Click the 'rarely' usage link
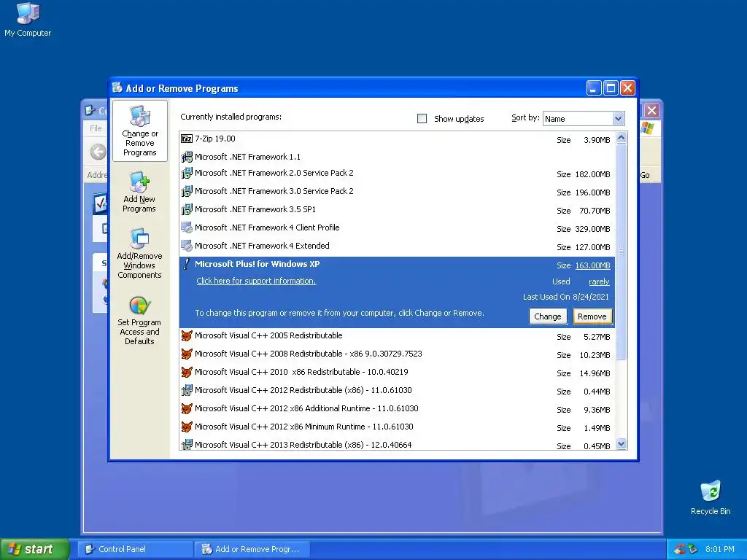This screenshot has width=747, height=560. tap(599, 282)
